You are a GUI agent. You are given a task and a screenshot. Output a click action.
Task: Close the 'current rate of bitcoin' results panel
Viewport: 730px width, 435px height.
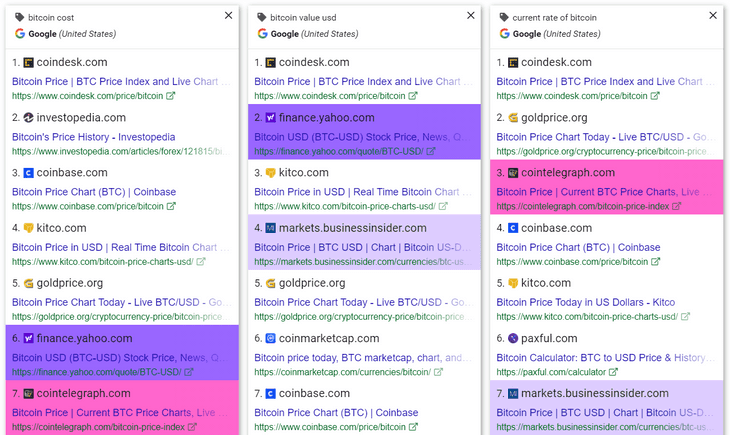(713, 15)
